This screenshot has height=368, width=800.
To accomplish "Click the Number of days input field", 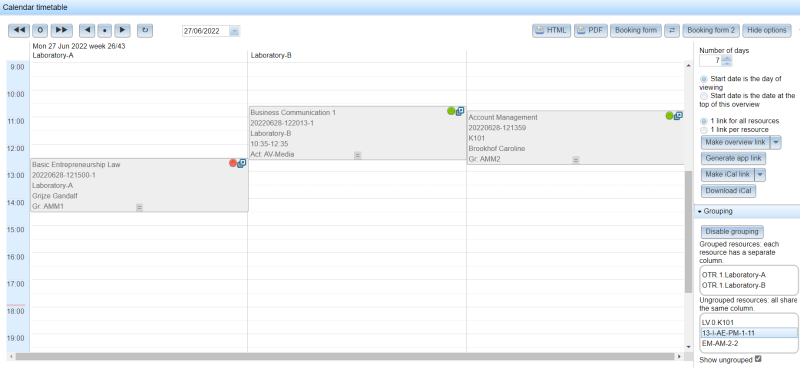I will click(711, 61).
